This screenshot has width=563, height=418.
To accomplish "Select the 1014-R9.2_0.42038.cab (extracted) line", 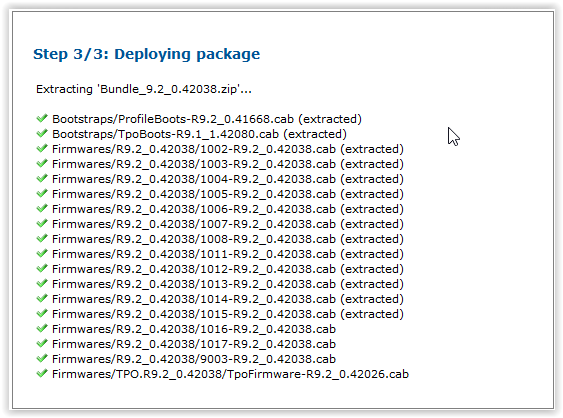I will click(228, 299).
